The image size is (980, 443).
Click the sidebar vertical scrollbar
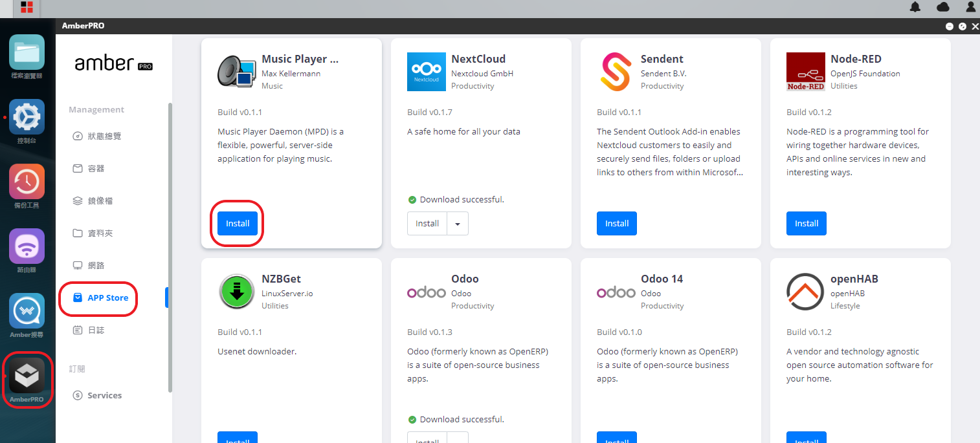pos(170,246)
